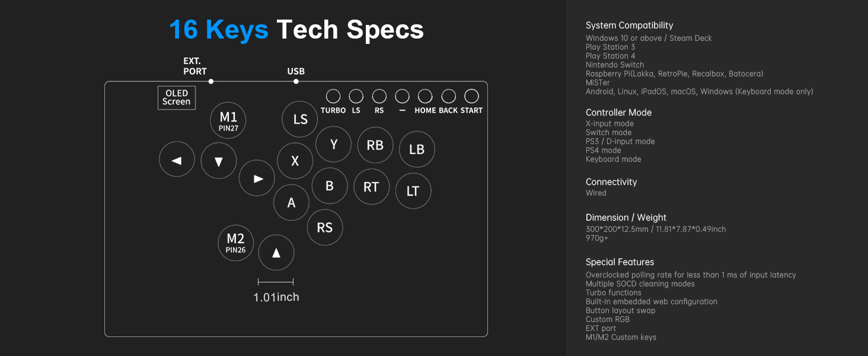Screen dimensions: 868x356
Task: Click the right arrow direction button
Action: [x=257, y=178]
